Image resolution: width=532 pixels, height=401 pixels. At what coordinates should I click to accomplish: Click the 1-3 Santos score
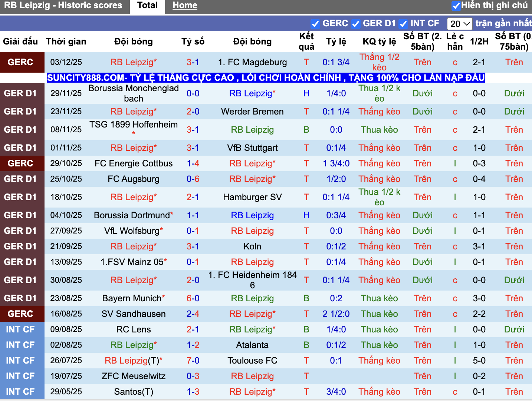193,392
